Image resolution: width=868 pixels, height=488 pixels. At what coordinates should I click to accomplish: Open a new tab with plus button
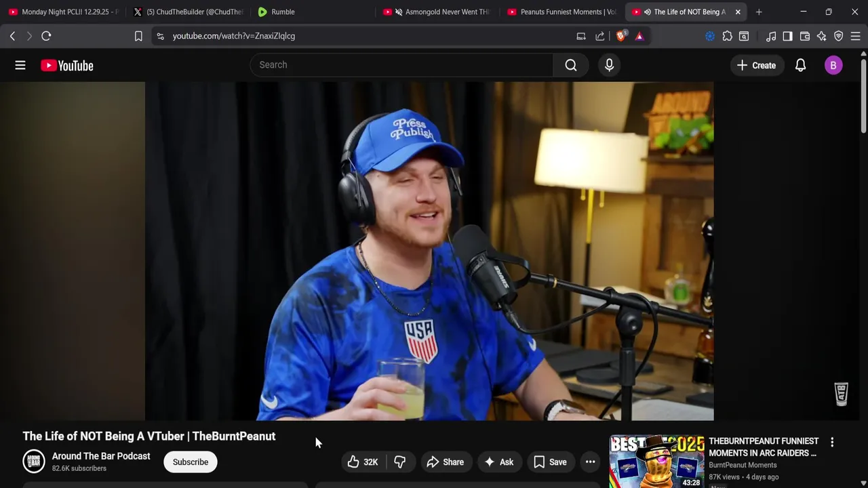(x=759, y=12)
